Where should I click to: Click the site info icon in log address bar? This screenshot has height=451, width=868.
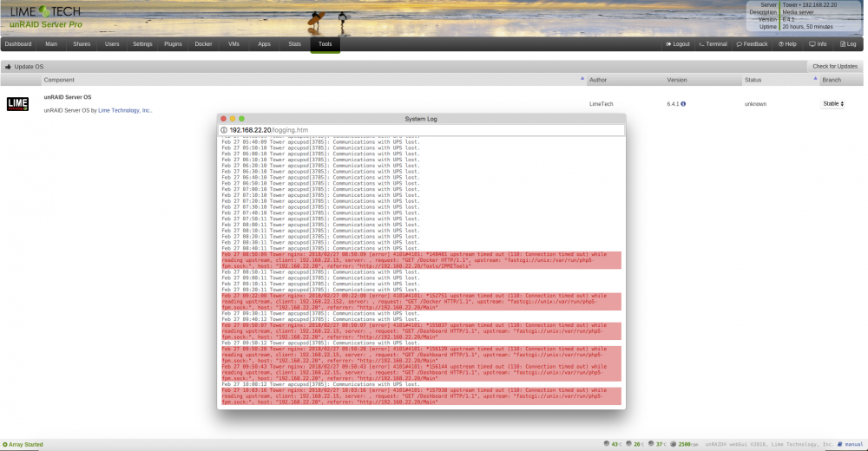tap(224, 131)
